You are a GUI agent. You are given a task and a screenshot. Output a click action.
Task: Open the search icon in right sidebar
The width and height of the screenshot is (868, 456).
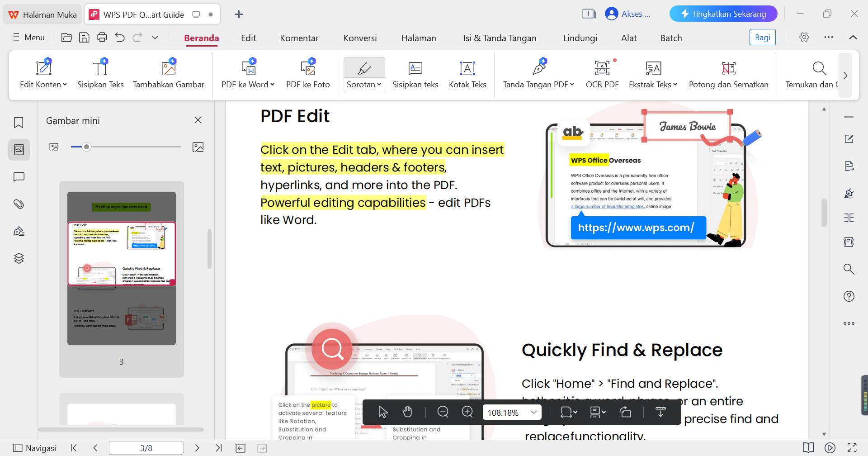pyautogui.click(x=849, y=269)
